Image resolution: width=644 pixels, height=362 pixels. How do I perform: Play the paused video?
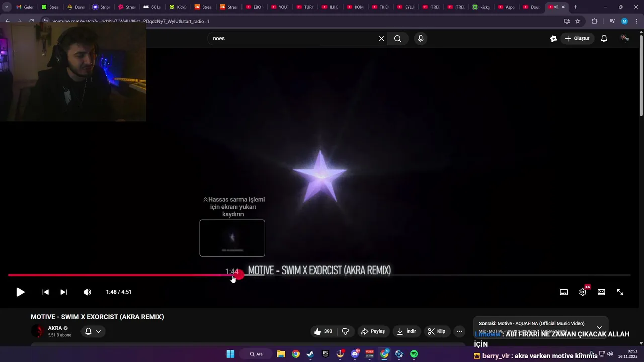[20, 292]
